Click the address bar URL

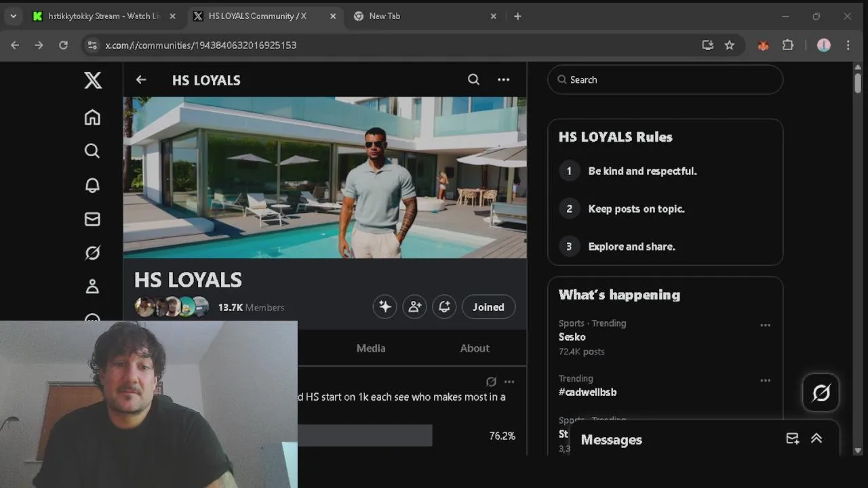201,45
